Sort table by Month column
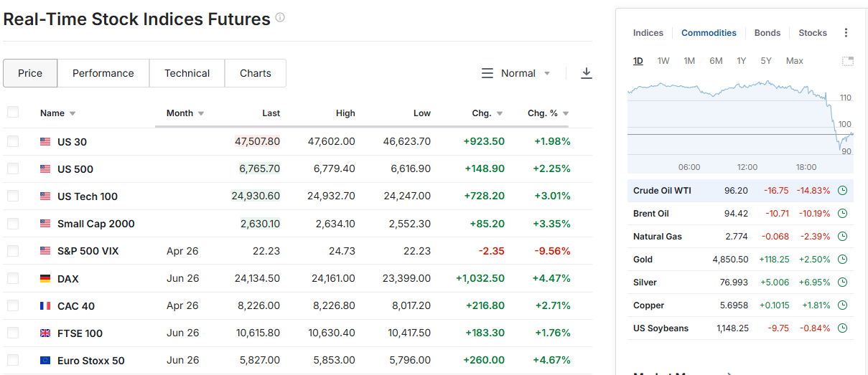 point(185,113)
